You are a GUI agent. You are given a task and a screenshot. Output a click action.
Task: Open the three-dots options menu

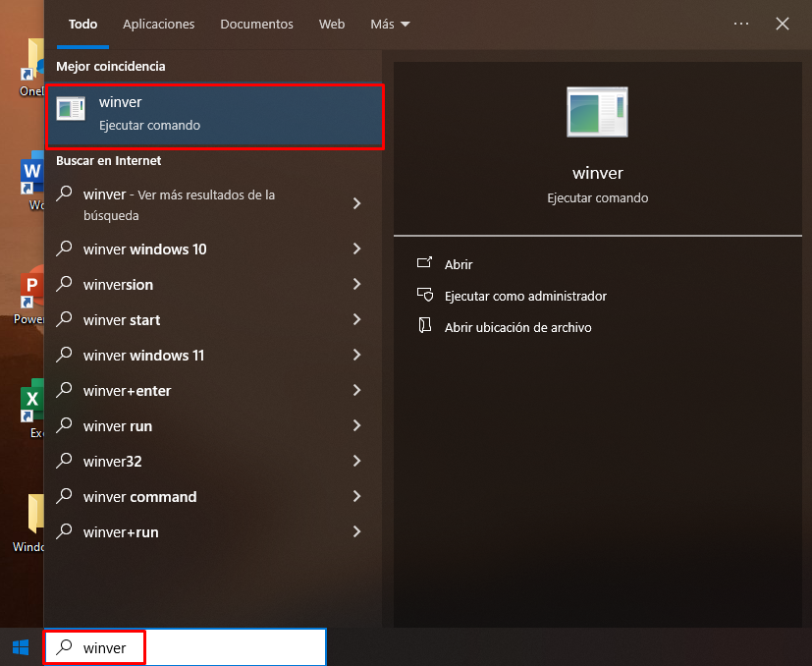(741, 24)
